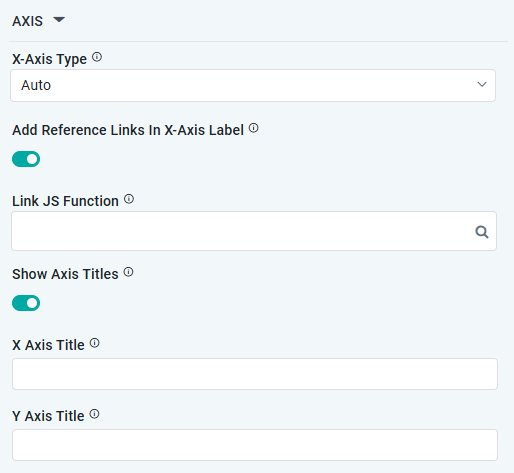514x473 pixels.
Task: Click into the Link JS Function input
Action: 254,231
